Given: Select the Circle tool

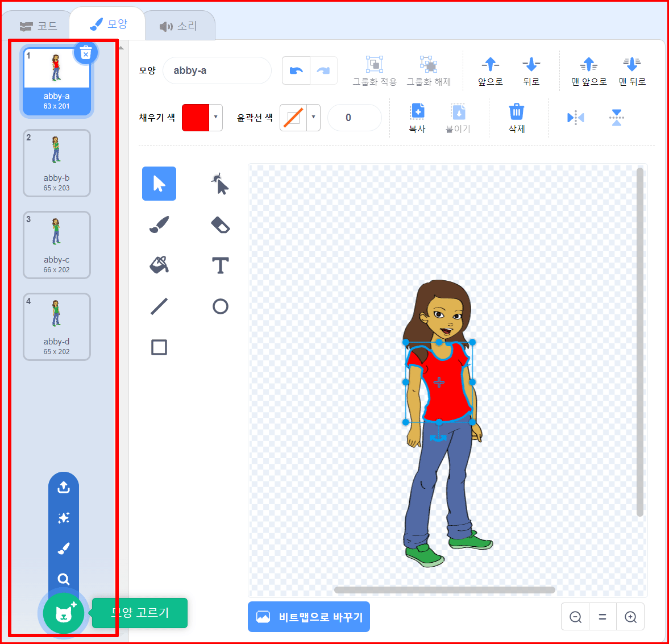Looking at the screenshot, I should 220,306.
